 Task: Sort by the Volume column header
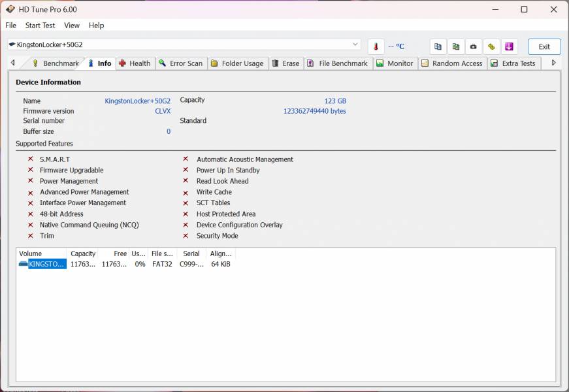coord(41,253)
